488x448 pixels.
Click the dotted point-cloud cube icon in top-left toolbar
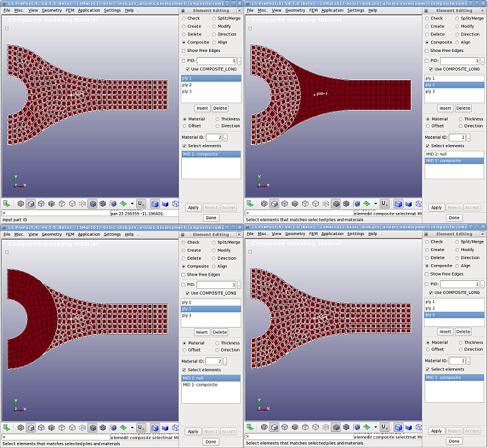(x=82, y=204)
